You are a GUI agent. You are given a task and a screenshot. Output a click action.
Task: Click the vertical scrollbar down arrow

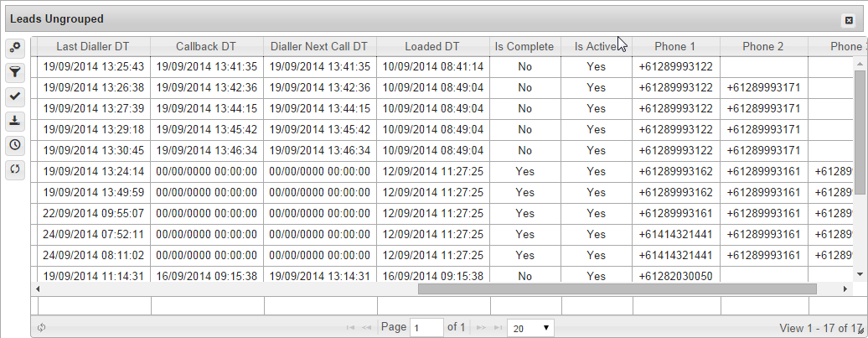click(860, 274)
